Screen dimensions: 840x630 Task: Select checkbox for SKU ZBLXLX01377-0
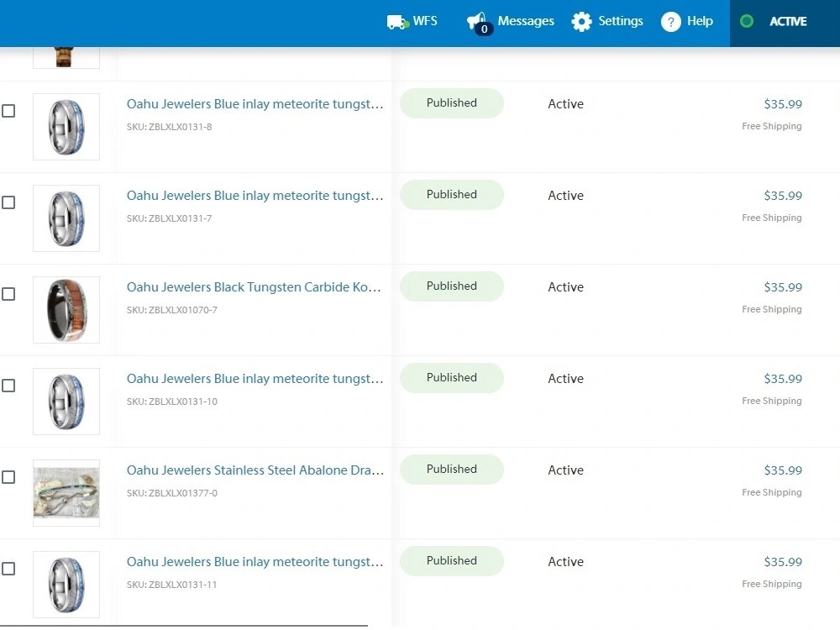click(8, 477)
